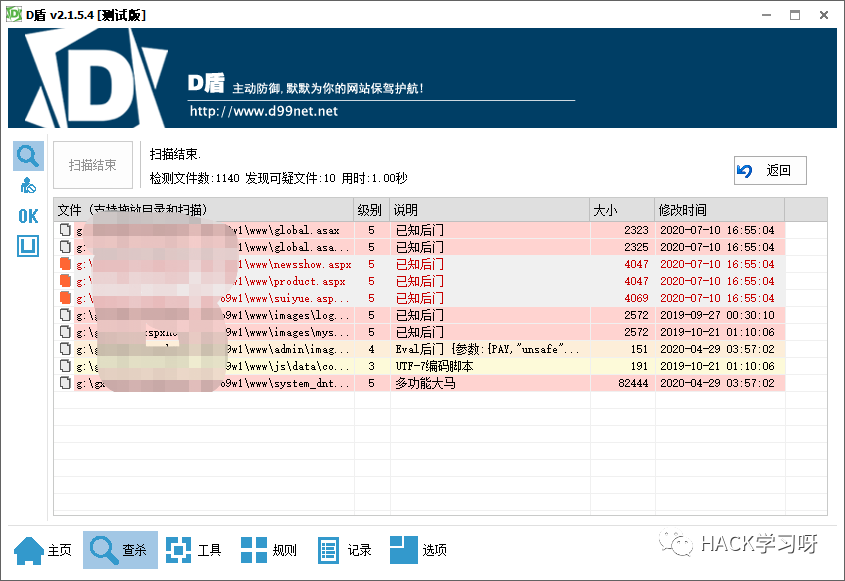
Task: Open the square bracket sidebar icon
Action: click(28, 246)
